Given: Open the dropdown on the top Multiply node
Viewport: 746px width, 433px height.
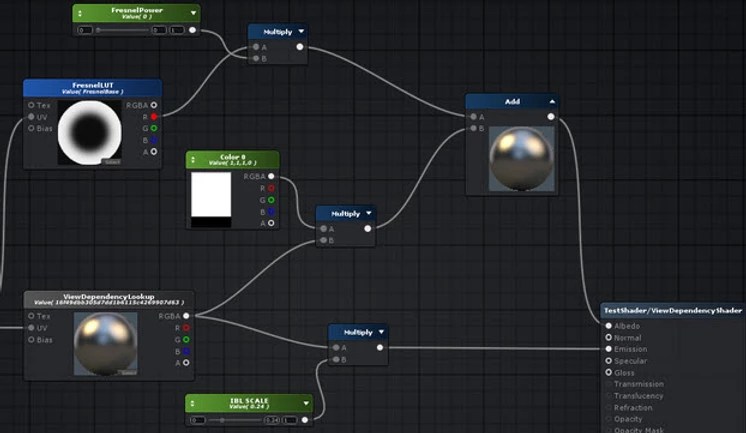Looking at the screenshot, I should (x=301, y=32).
